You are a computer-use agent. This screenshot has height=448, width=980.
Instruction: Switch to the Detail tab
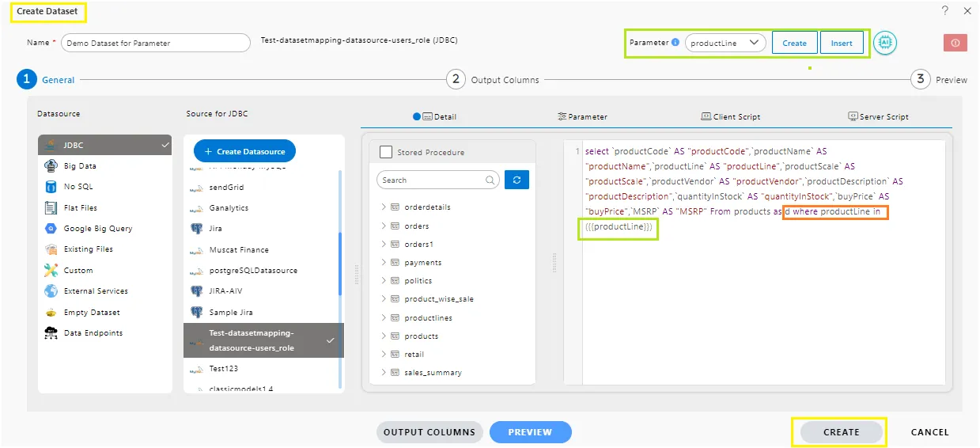point(435,116)
